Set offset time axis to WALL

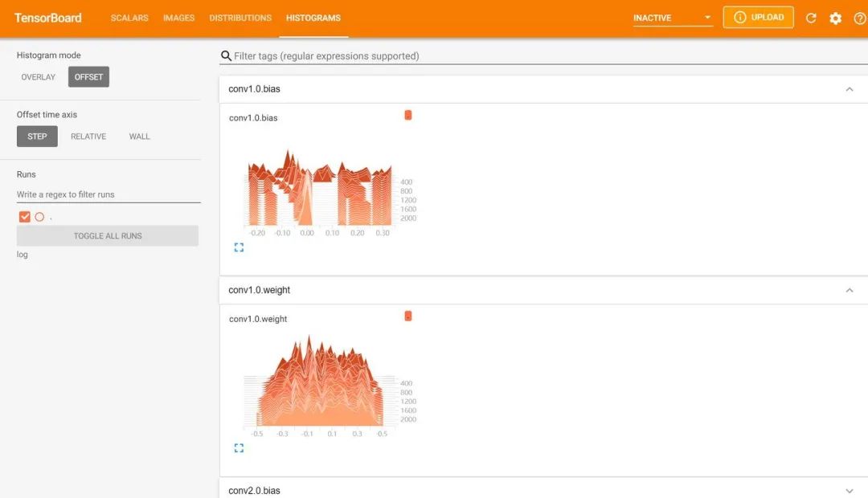coord(138,136)
